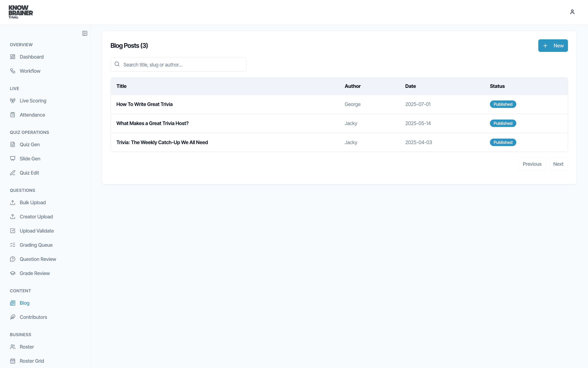Click the Bulk Upload arrow icon
This screenshot has width=588, height=368.
13,202
